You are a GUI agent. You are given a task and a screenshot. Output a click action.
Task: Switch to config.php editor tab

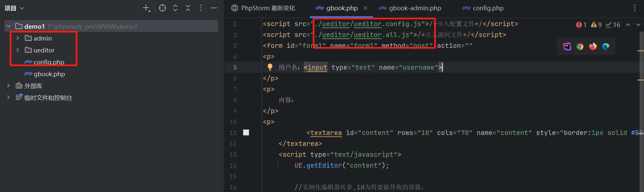pyautogui.click(x=483, y=8)
